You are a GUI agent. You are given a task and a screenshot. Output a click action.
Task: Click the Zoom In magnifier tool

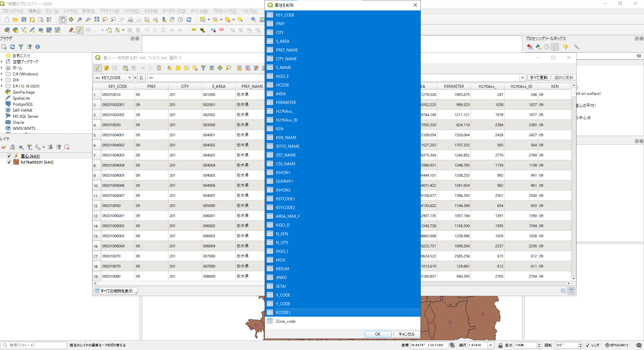click(x=80, y=20)
